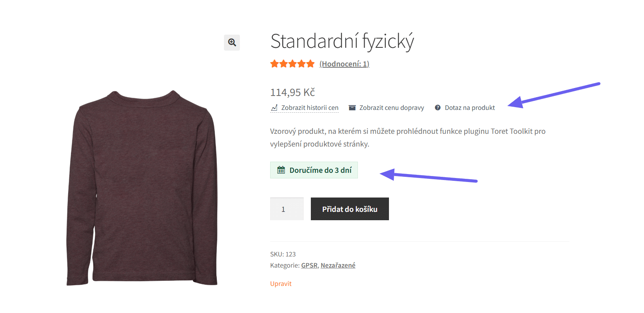This screenshot has height=313, width=644.
Task: Open the "Dotaz na produkt" link
Action: point(470,108)
